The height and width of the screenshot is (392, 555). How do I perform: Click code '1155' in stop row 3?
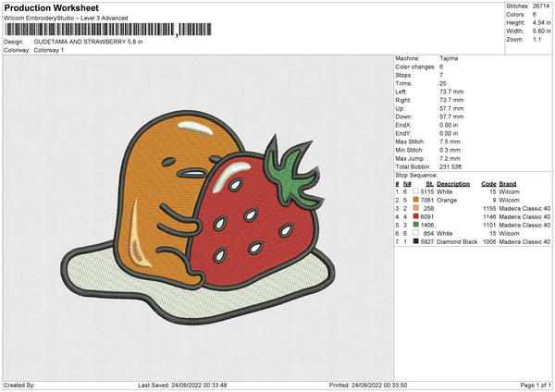coord(489,208)
